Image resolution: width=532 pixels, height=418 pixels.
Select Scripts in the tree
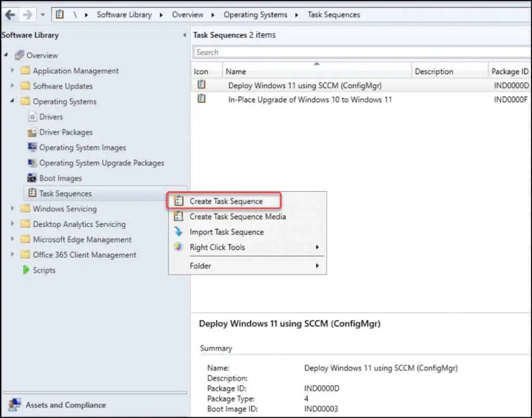coord(44,270)
